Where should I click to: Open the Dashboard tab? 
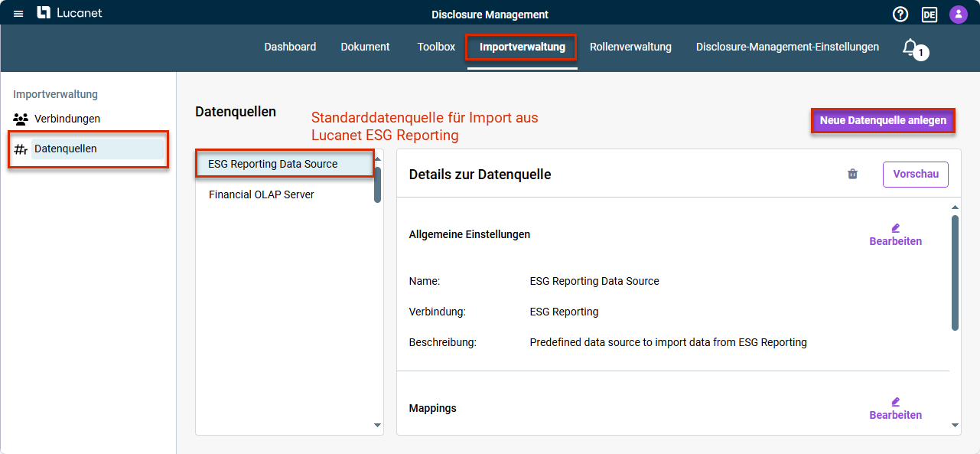[290, 47]
